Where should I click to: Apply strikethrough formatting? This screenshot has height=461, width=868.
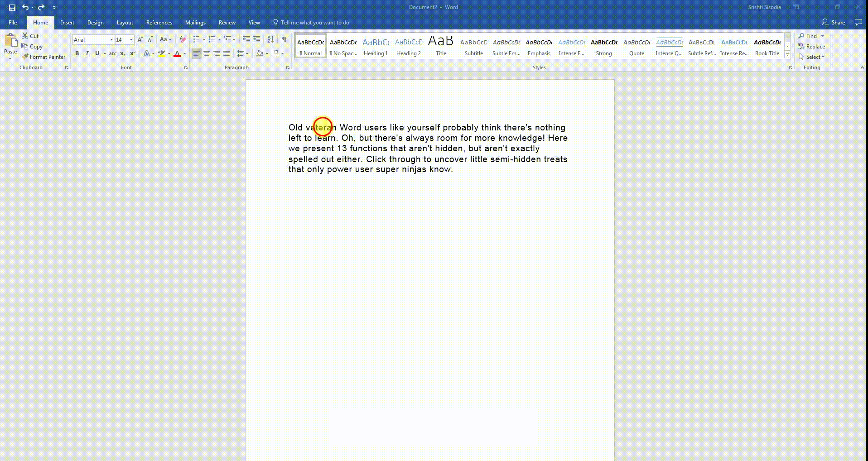pos(113,53)
